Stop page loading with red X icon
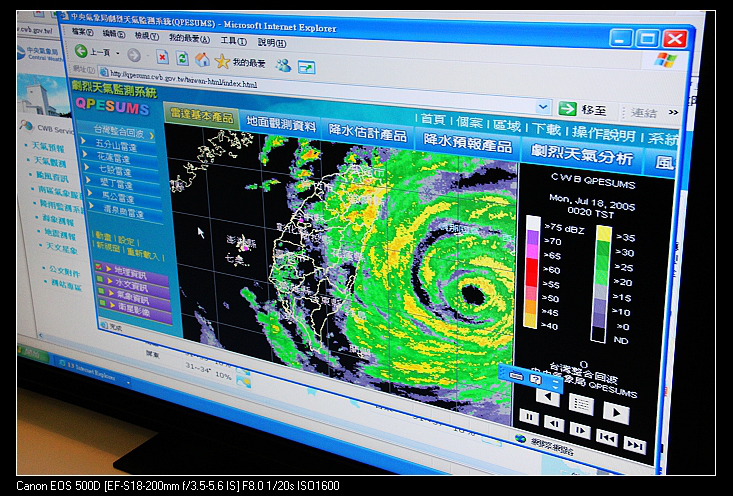Image resolution: width=733 pixels, height=496 pixels. click(x=162, y=57)
